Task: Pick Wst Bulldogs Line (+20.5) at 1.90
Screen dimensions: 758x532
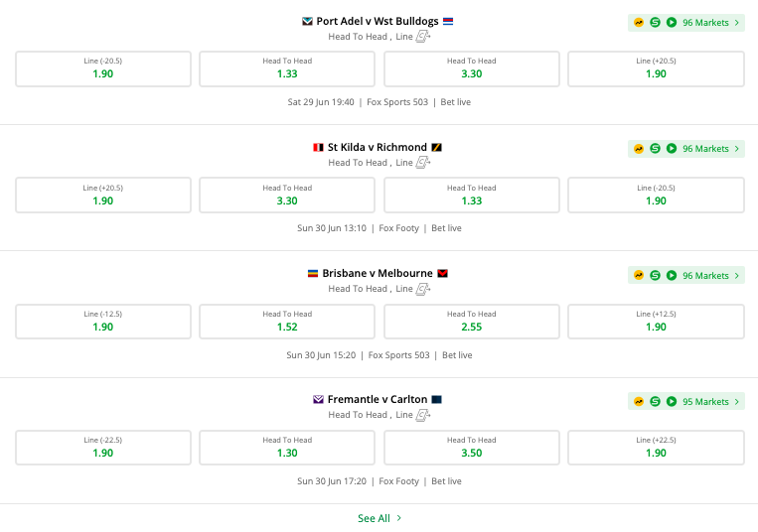Action: pyautogui.click(x=656, y=68)
